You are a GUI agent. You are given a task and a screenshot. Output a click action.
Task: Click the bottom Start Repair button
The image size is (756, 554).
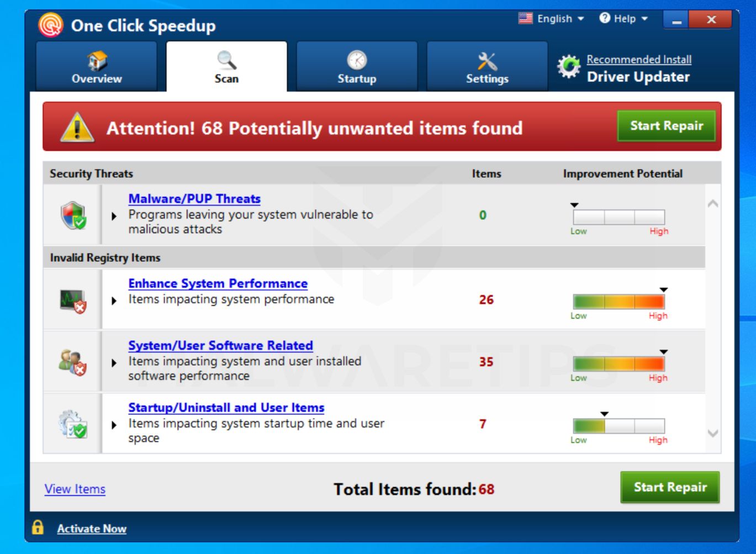(x=670, y=487)
